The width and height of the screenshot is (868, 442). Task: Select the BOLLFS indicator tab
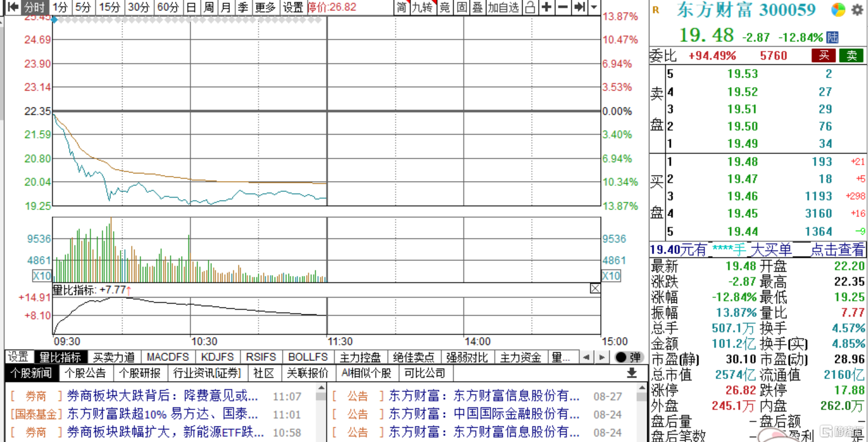(308, 357)
